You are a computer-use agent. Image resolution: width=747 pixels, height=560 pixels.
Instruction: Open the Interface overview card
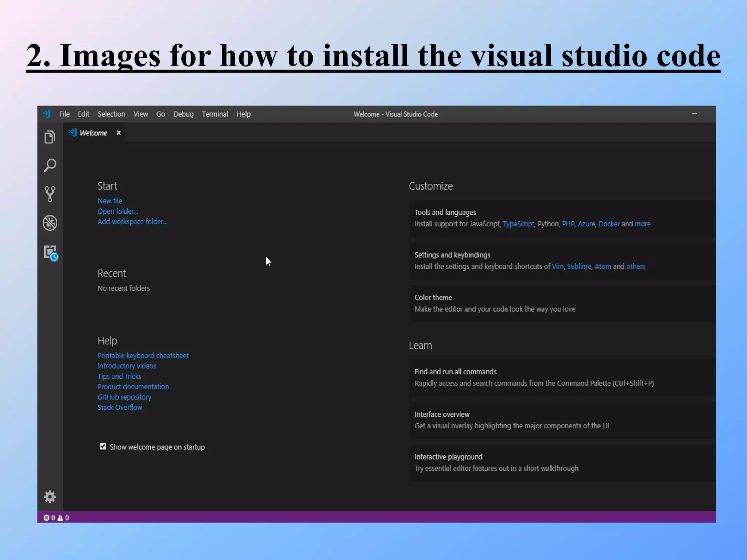coord(562,420)
